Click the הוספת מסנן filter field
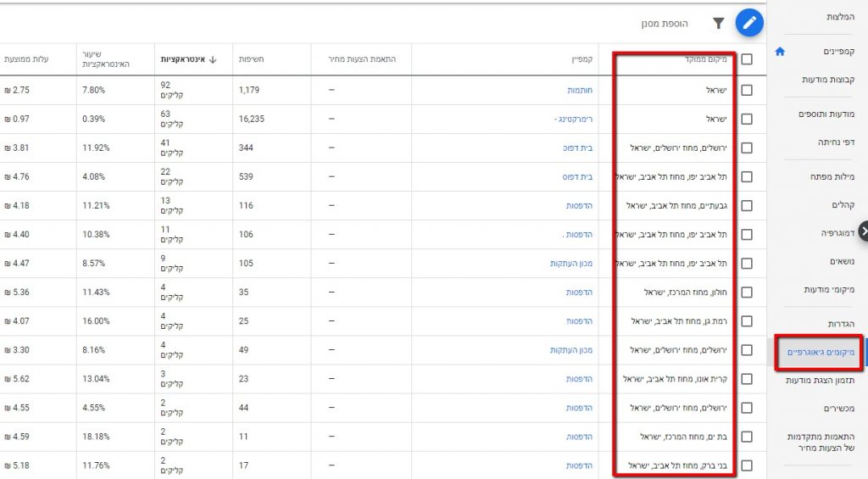 pos(664,23)
